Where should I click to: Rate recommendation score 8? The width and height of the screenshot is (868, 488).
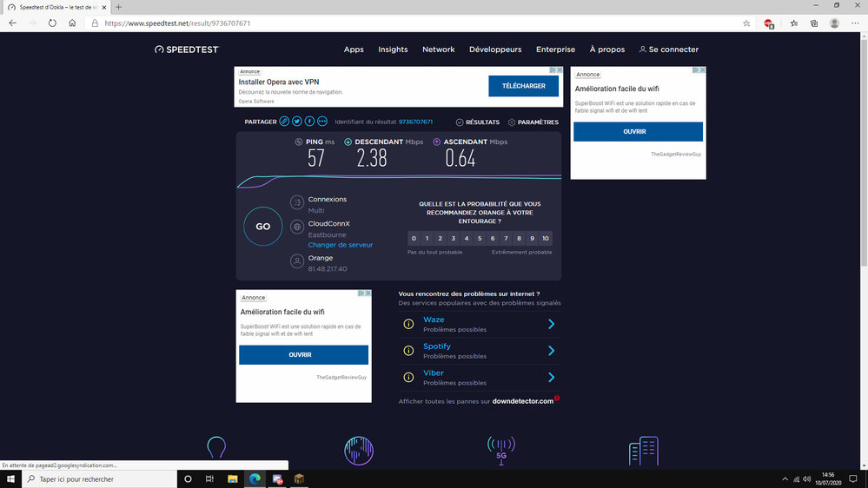(x=519, y=239)
